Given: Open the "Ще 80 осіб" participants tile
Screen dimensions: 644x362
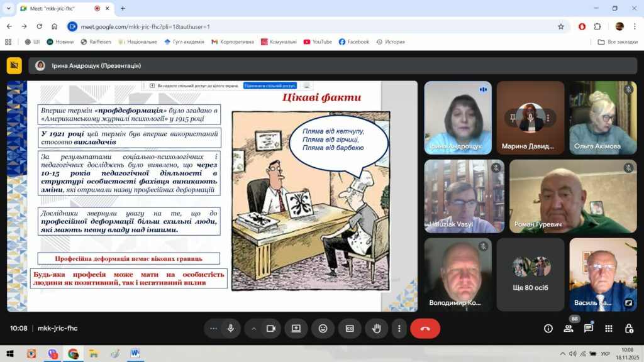Looking at the screenshot, I should 530,274.
